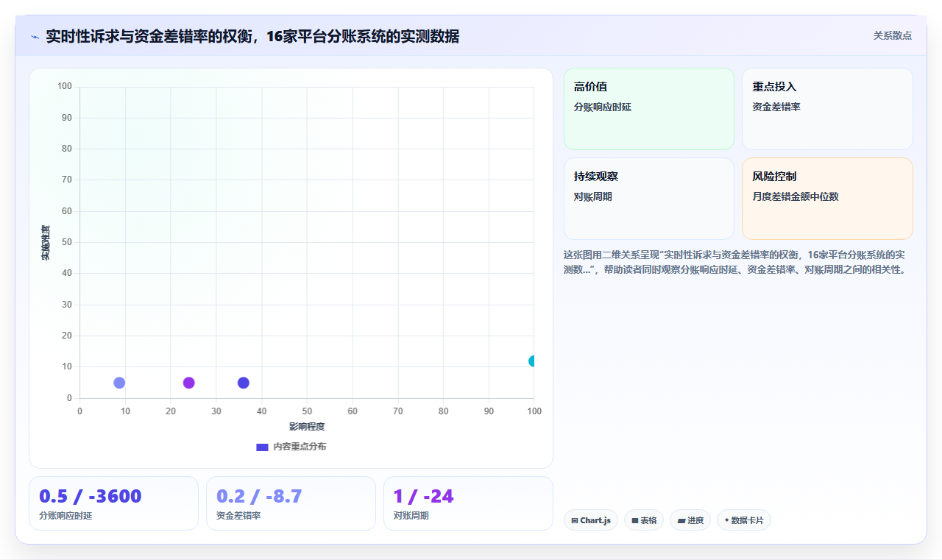The height and width of the screenshot is (560, 942).
Task: Toggle the 内容重点分布 legend swatch
Action: (262, 447)
